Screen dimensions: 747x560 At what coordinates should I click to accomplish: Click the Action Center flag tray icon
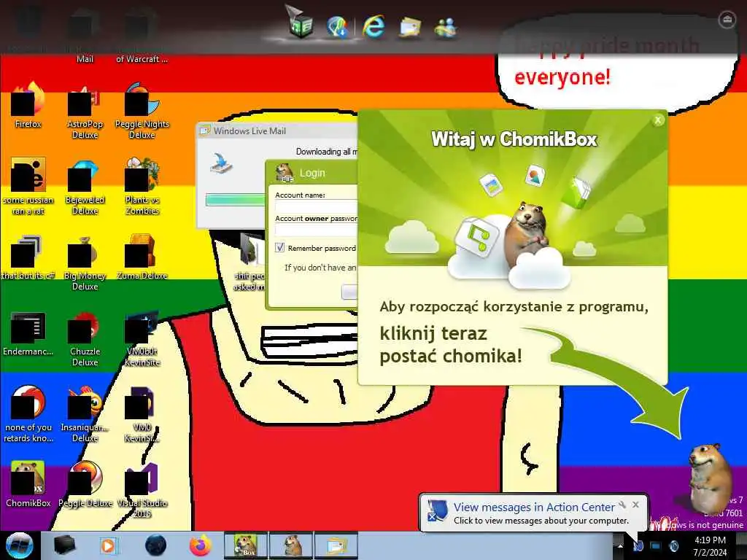638,545
